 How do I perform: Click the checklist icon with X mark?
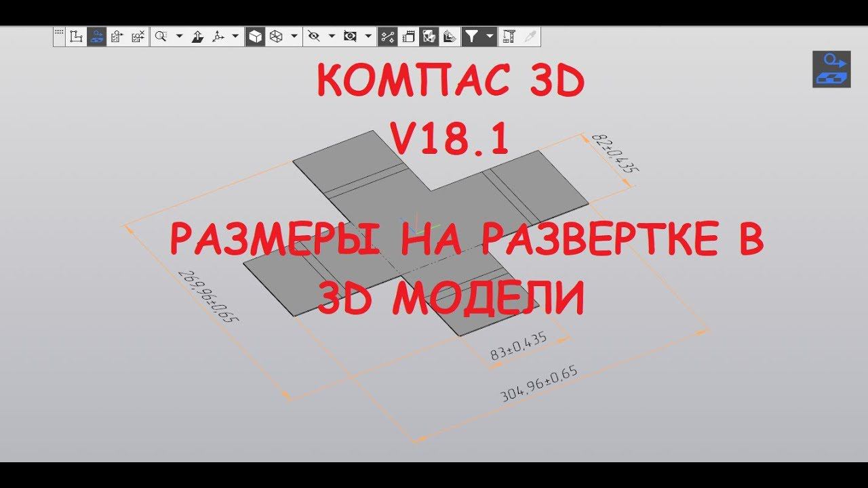pyautogui.click(x=138, y=37)
